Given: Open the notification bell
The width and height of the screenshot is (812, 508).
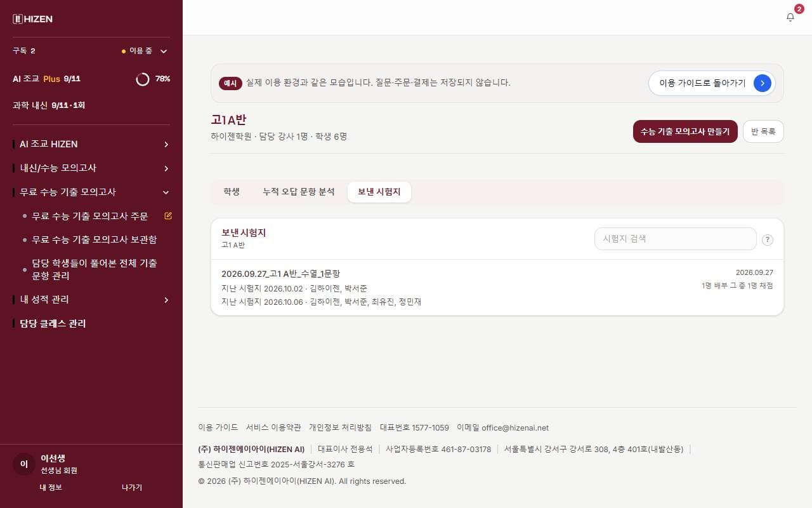Looking at the screenshot, I should pyautogui.click(x=790, y=17).
